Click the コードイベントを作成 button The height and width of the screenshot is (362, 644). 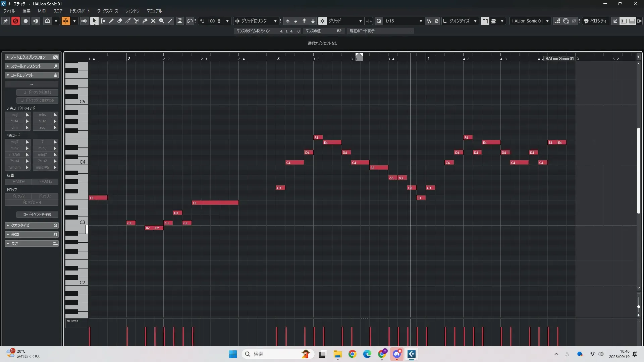37,215
